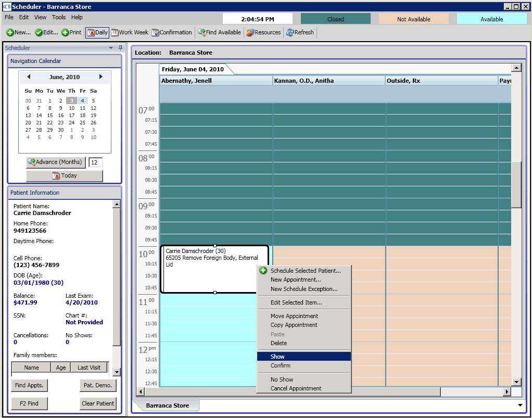The image size is (532, 418).
Task: Click the Print toolbar icon
Action: [x=71, y=32]
